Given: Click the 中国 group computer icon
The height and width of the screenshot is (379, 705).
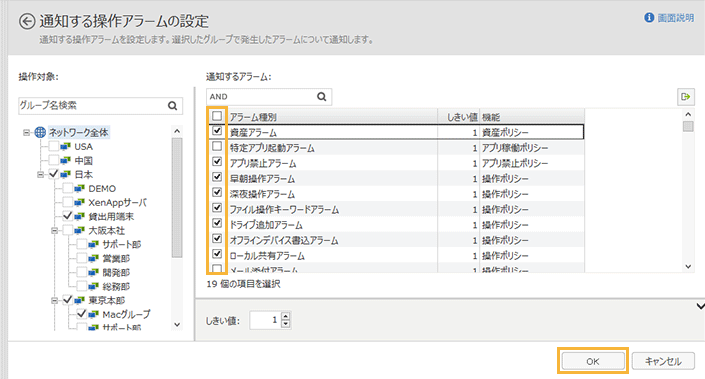Looking at the screenshot, I should coord(66,161).
